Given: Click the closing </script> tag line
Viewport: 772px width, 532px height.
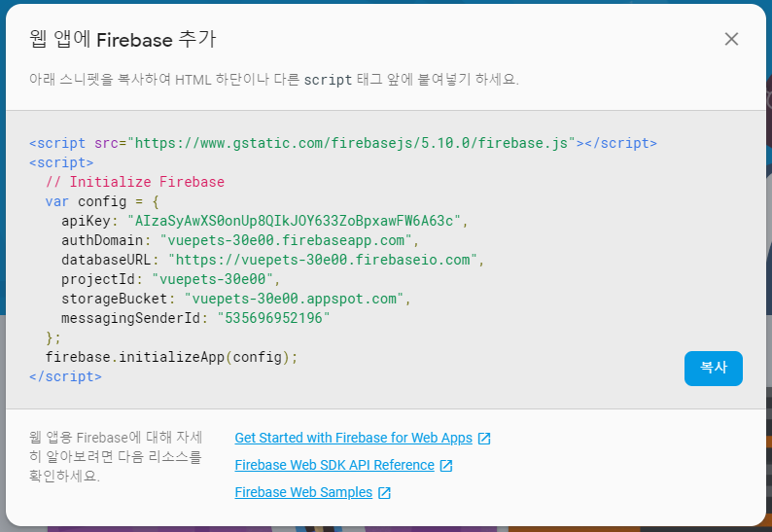Looking at the screenshot, I should [65, 376].
